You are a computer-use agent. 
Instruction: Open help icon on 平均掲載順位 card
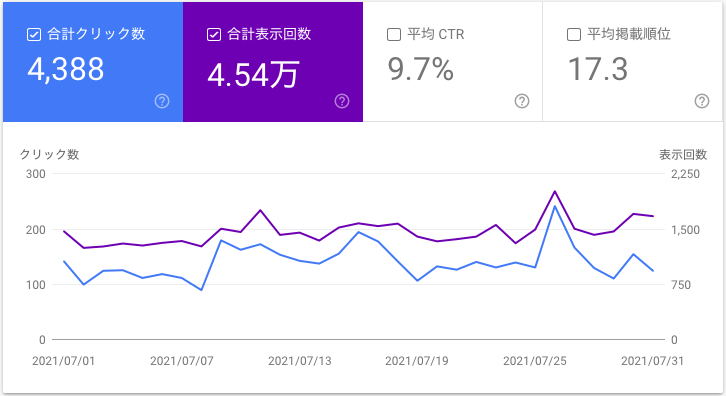tap(702, 101)
